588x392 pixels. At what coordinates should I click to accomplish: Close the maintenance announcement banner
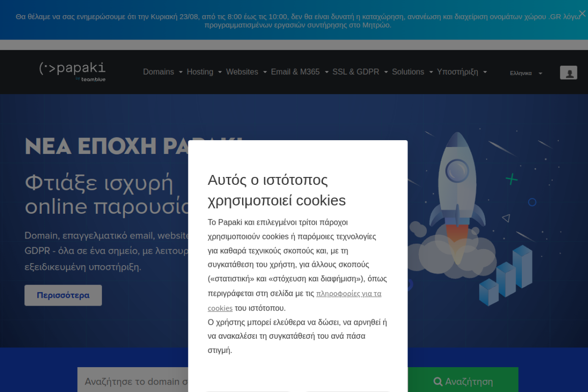582,13
